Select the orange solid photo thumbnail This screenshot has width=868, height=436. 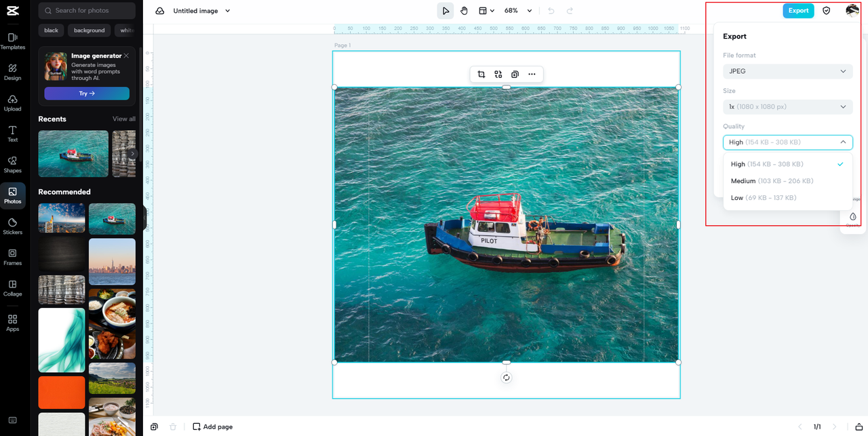click(x=62, y=393)
